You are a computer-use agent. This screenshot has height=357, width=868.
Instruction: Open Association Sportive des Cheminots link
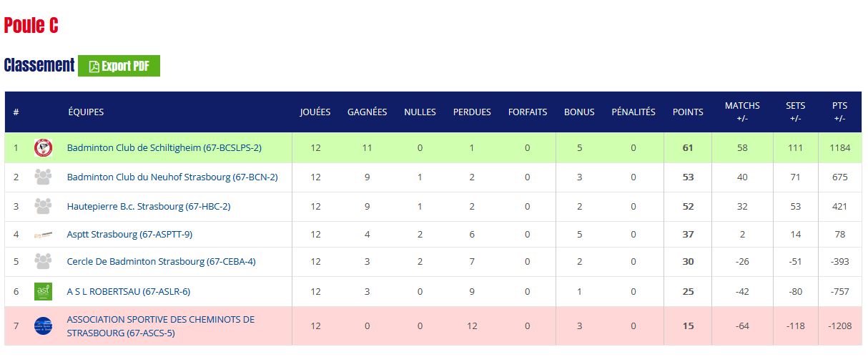click(160, 326)
